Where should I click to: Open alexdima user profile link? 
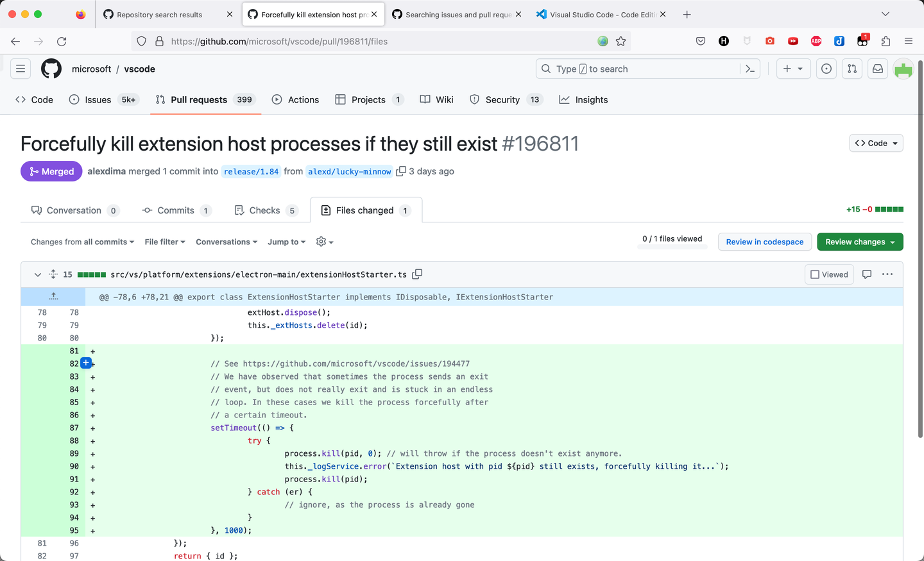click(x=107, y=171)
